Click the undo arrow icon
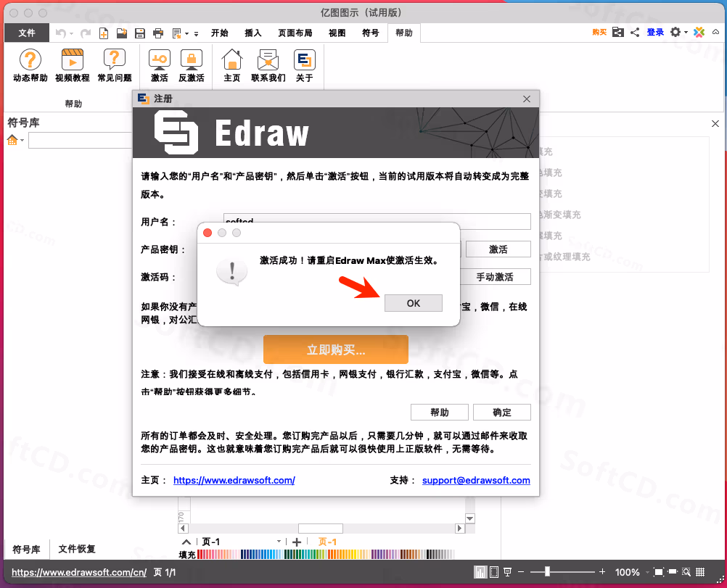Viewport: 727px width, 588px height. (60, 33)
